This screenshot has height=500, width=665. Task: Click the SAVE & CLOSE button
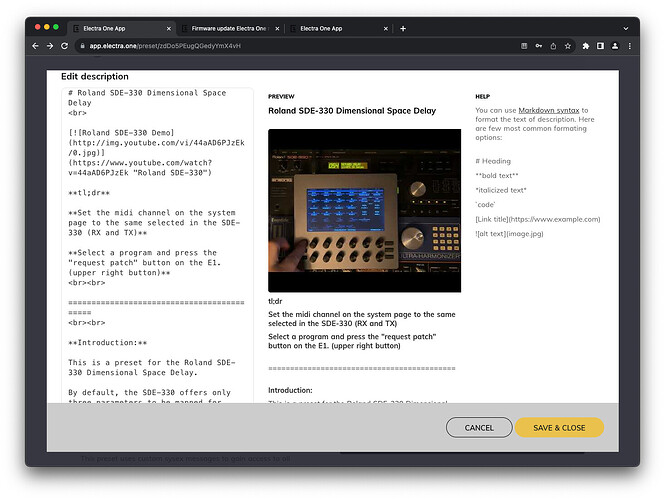tap(559, 427)
